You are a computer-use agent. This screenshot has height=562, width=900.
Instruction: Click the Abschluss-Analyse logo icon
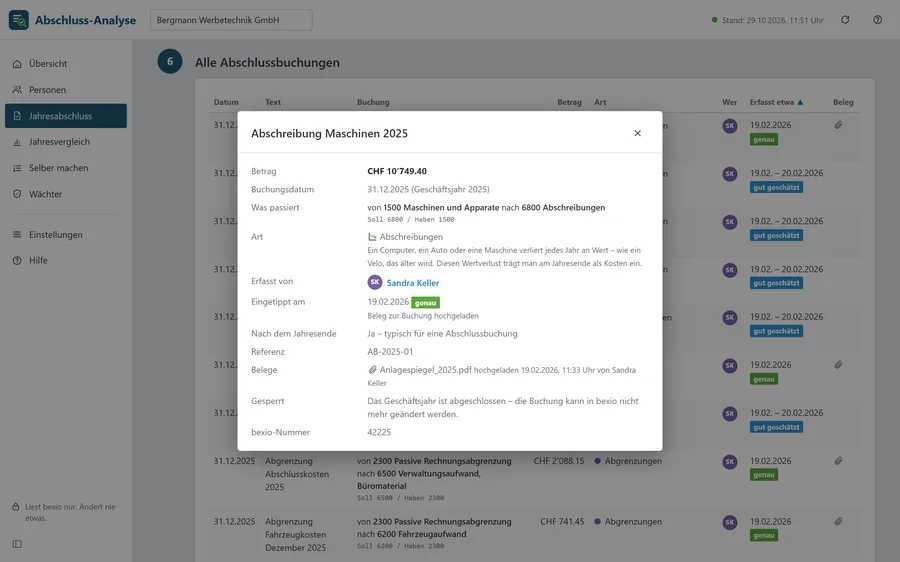click(18, 20)
